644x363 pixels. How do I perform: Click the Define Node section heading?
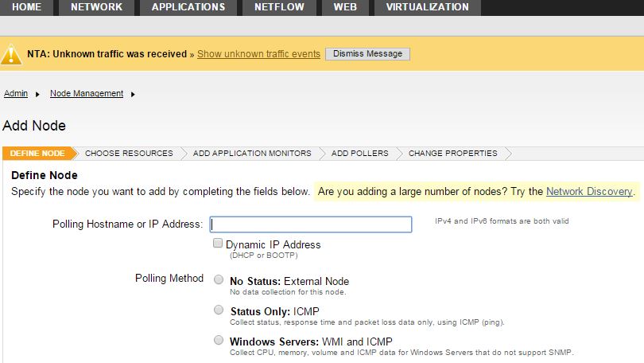tap(45, 175)
